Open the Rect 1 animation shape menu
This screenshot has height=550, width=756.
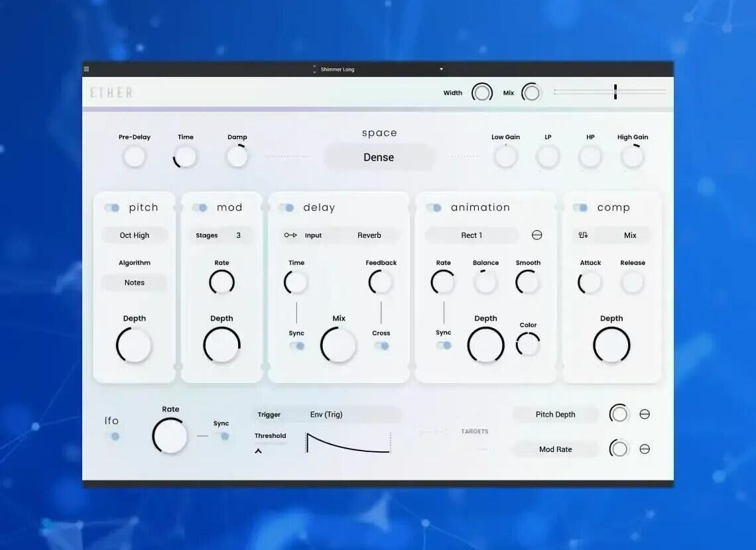click(472, 235)
